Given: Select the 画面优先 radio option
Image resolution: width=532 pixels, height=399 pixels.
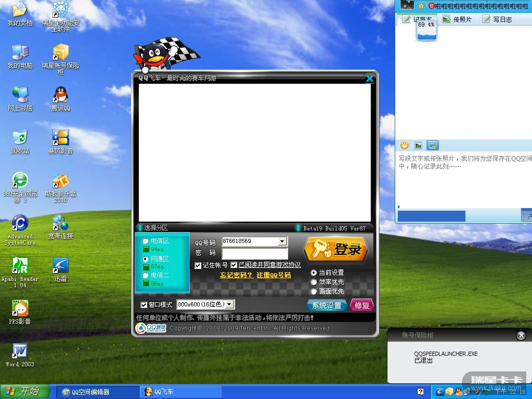Looking at the screenshot, I should click(314, 291).
